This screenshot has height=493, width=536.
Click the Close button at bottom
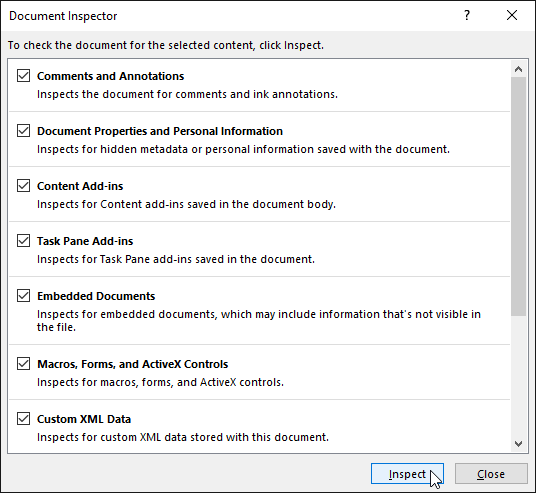(x=491, y=474)
